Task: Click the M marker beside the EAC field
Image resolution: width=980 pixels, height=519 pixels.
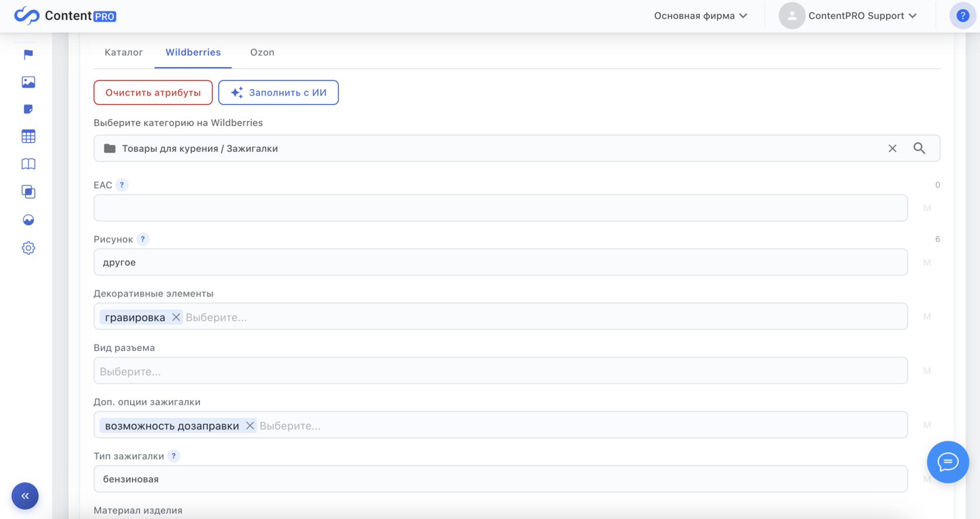Action: click(927, 208)
